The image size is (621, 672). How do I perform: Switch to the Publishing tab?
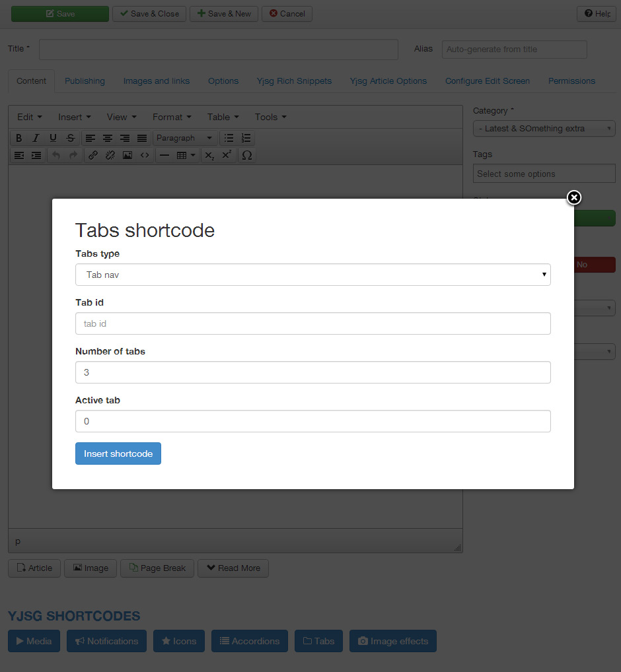coord(85,81)
